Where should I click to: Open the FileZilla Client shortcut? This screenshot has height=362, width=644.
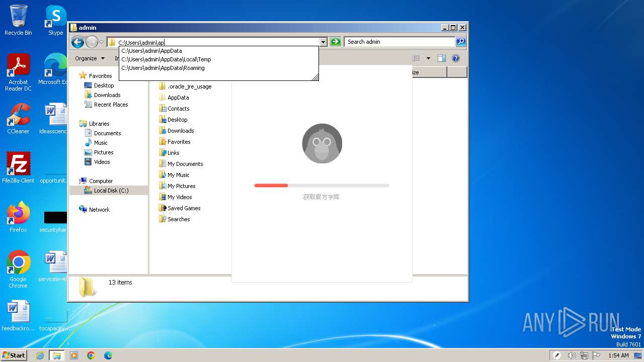pos(18,168)
